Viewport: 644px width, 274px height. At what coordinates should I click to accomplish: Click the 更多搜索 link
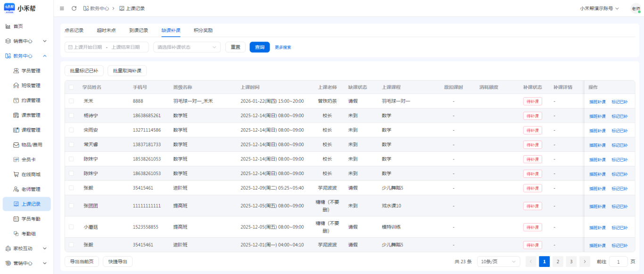pos(283,47)
